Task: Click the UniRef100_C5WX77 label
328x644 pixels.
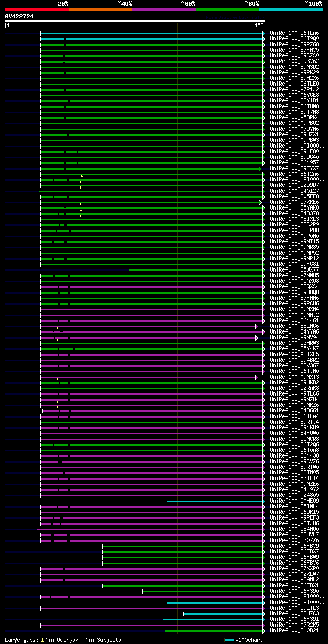Action: [294, 269]
